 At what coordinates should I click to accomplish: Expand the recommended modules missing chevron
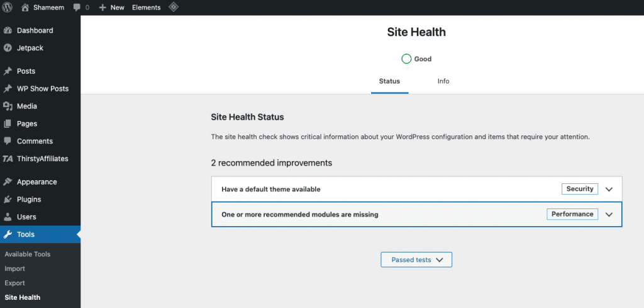[608, 214]
